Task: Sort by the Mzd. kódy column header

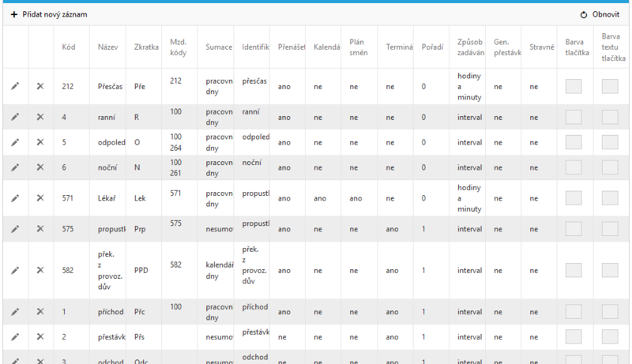Action: pos(179,47)
